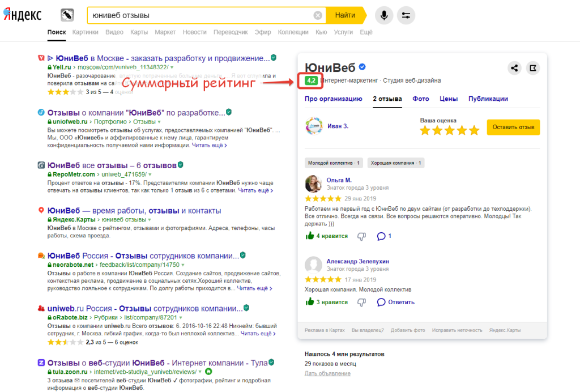
Task: Open Карты search tab
Action: [139, 32]
